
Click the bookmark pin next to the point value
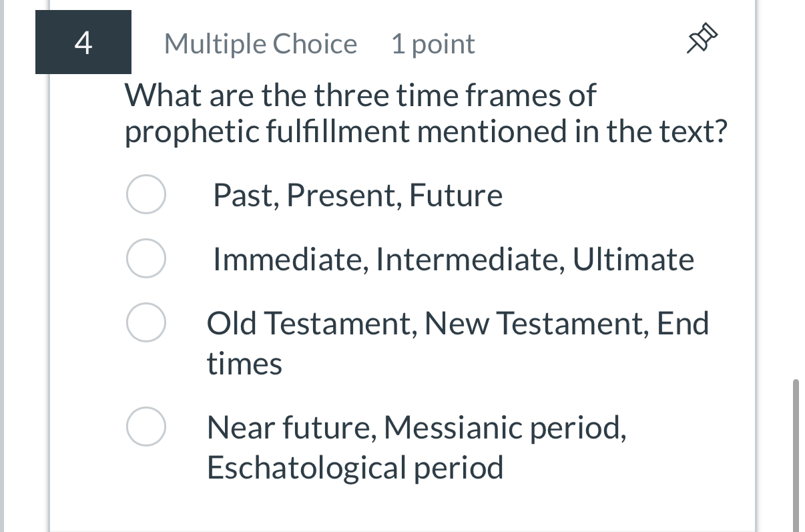[x=703, y=39]
